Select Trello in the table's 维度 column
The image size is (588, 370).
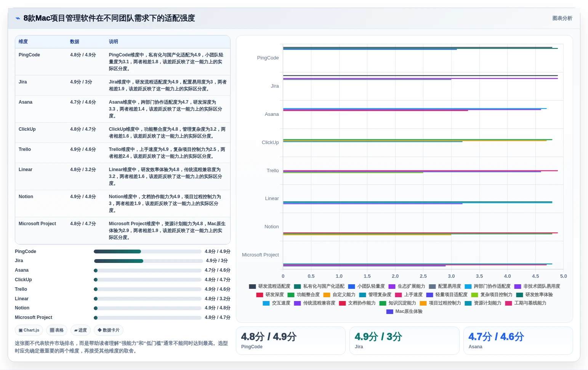[x=25, y=149]
